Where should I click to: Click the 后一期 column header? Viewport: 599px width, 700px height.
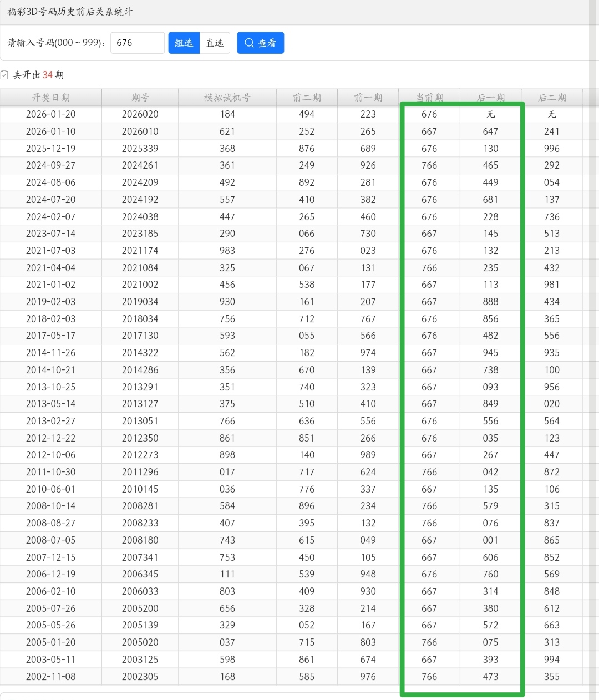pos(491,97)
